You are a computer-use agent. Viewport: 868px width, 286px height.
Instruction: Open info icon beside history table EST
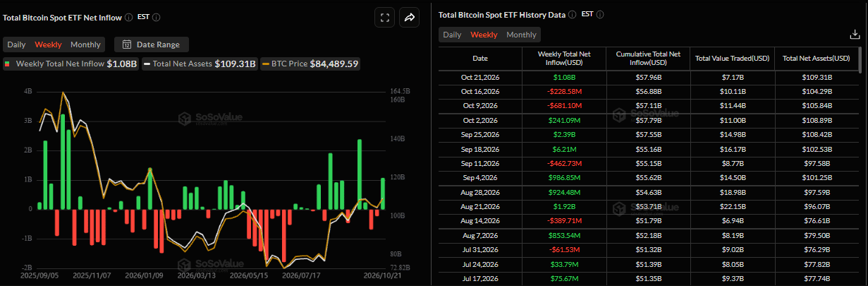pos(599,14)
